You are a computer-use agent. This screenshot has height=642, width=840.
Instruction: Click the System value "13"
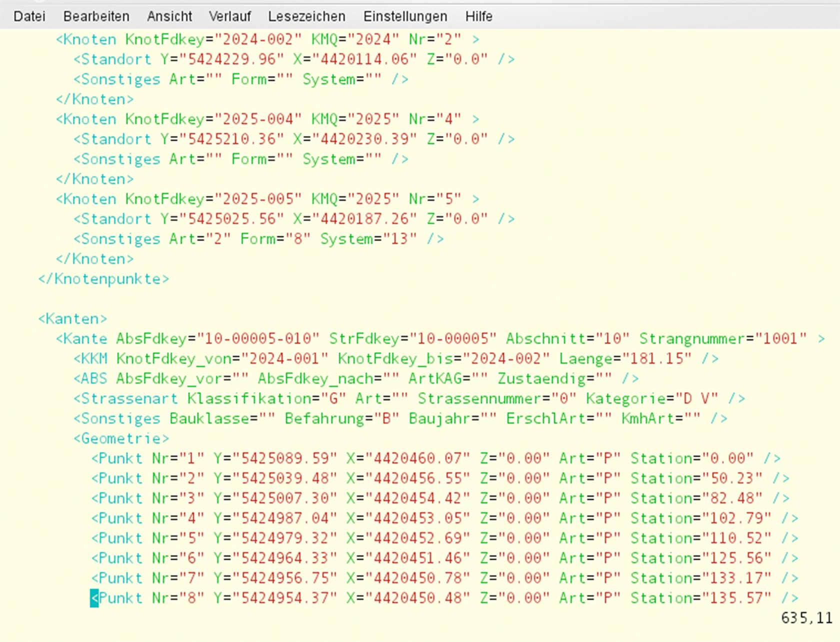399,239
